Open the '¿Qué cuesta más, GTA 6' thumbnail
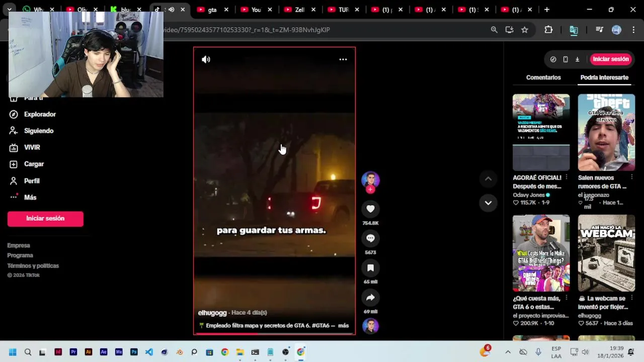The width and height of the screenshot is (644, 362). 541,253
